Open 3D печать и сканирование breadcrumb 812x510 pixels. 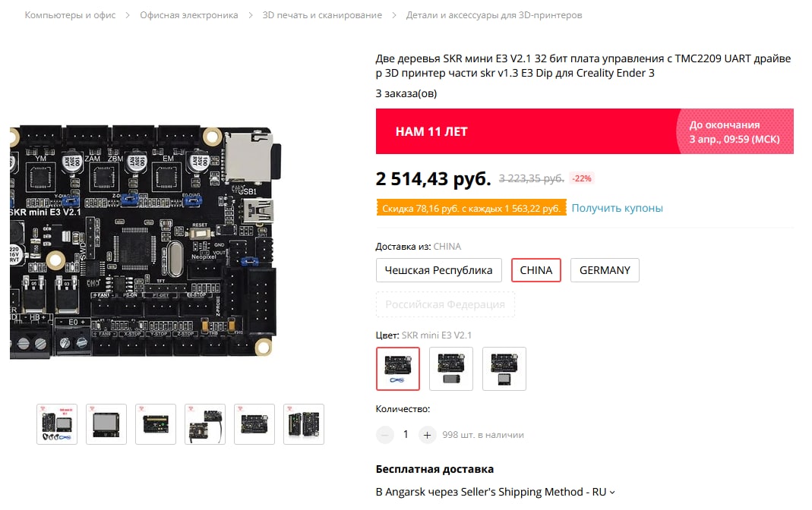pyautogui.click(x=322, y=15)
